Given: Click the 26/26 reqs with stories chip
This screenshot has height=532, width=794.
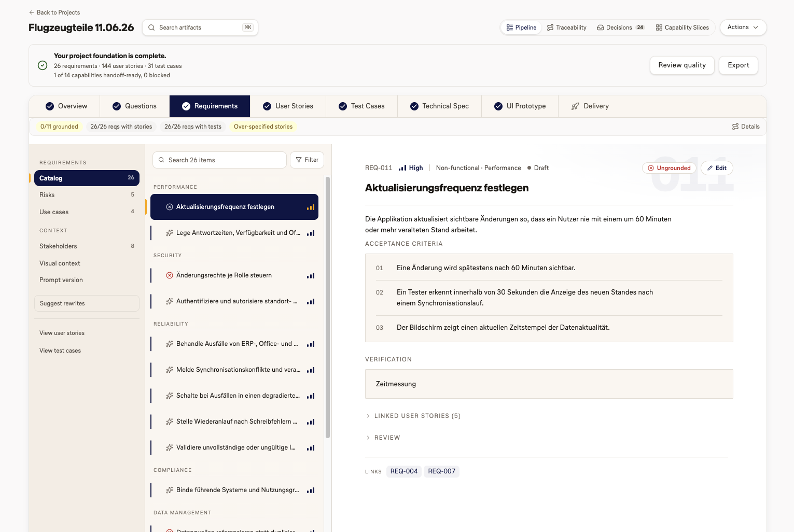Looking at the screenshot, I should click(x=121, y=127).
